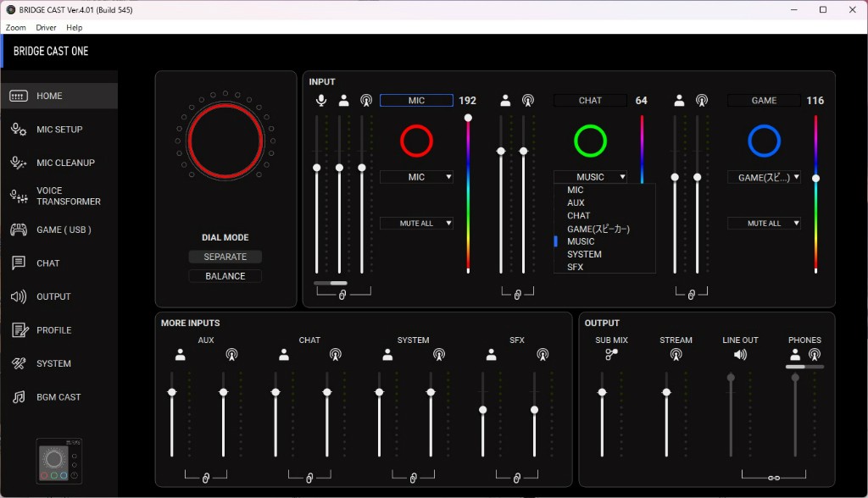
Task: Click the AUX personal mix person icon
Action: [x=180, y=355]
